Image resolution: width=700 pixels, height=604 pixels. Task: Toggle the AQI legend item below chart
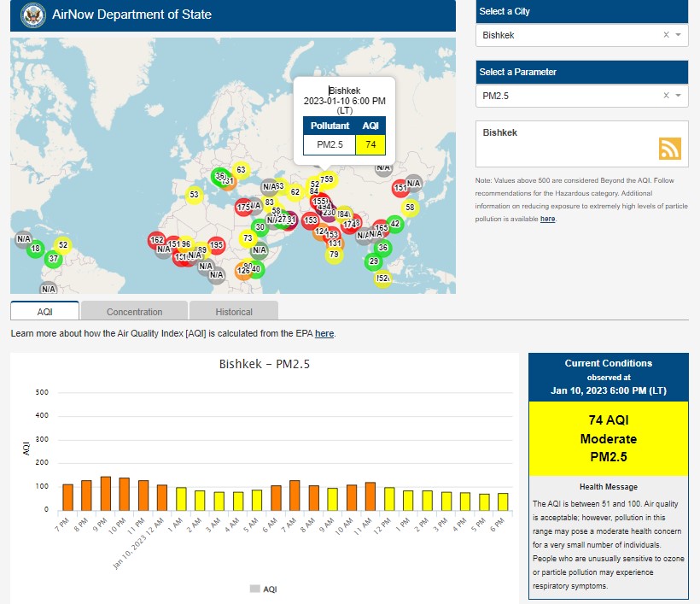point(262,589)
